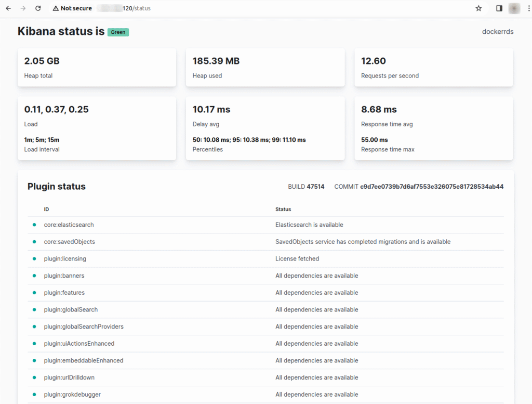Click the Status column header

[x=283, y=209]
